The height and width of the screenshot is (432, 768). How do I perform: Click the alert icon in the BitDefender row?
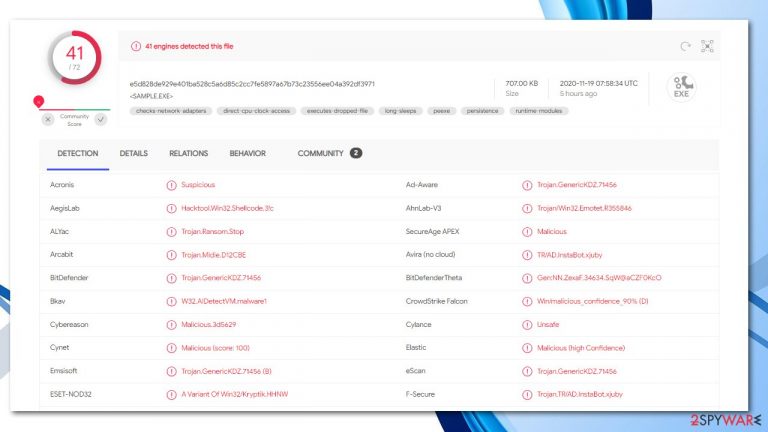click(171, 278)
